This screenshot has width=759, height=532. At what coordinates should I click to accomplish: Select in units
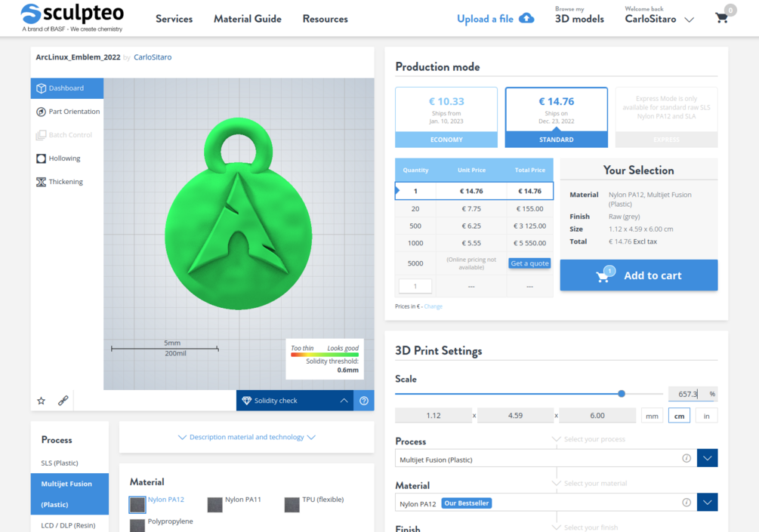click(x=707, y=416)
